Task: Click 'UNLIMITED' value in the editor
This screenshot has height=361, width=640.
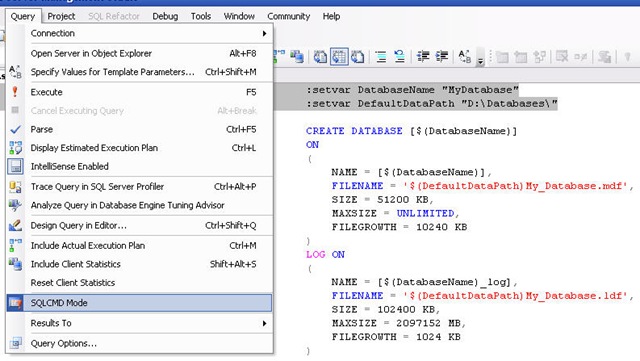Action: 425,213
